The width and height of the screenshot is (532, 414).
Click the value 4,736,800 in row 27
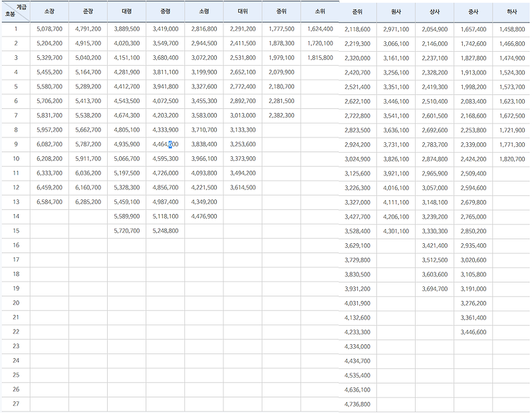pos(358,404)
